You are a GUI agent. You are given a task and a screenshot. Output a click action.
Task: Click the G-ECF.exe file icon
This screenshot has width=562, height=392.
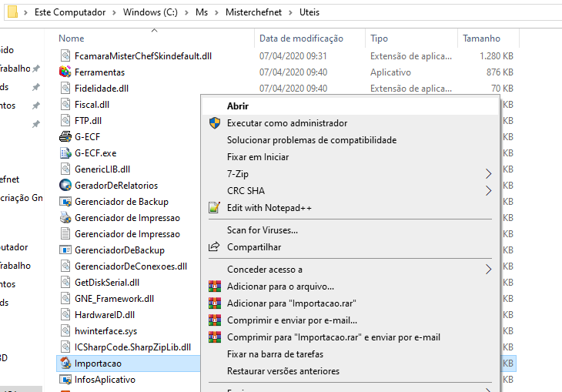click(65, 152)
